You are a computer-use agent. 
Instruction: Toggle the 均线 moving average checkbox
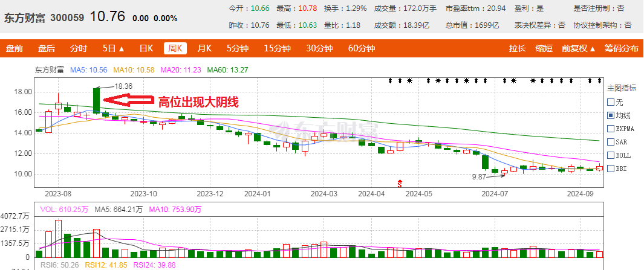pyautogui.click(x=610, y=115)
